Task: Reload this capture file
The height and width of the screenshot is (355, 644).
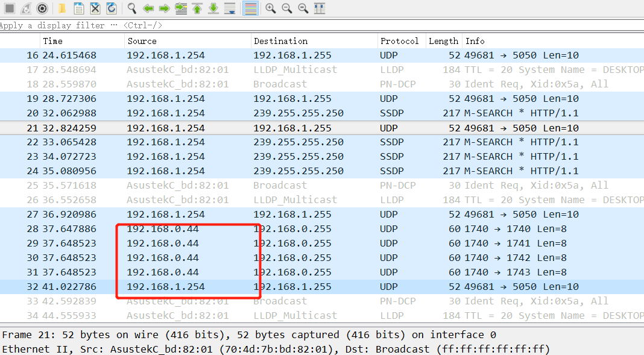Action: coord(112,8)
